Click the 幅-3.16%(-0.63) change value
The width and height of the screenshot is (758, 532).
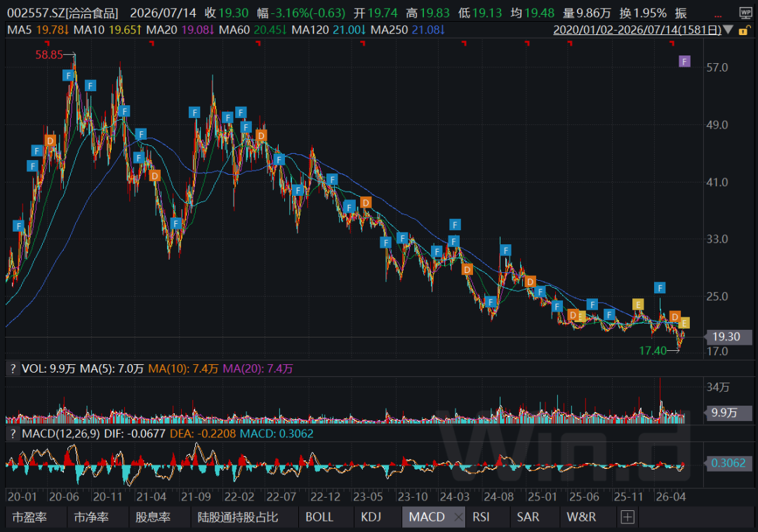coord(301,13)
